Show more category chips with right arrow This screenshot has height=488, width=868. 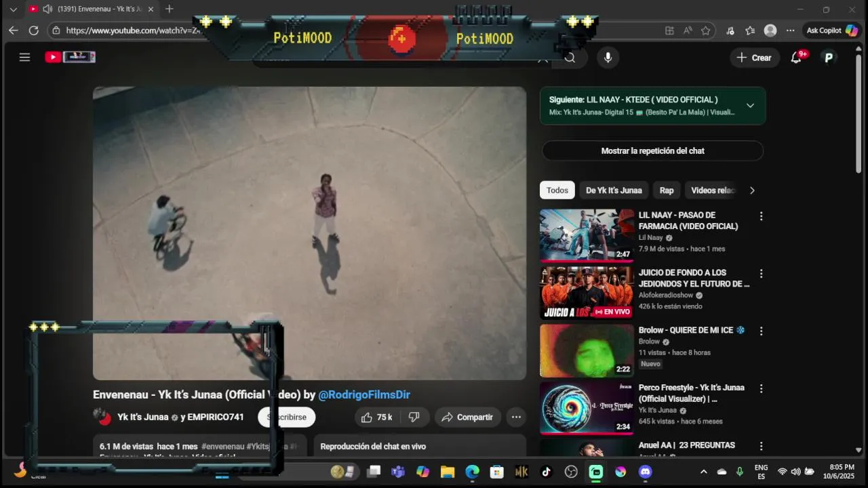[x=751, y=190]
